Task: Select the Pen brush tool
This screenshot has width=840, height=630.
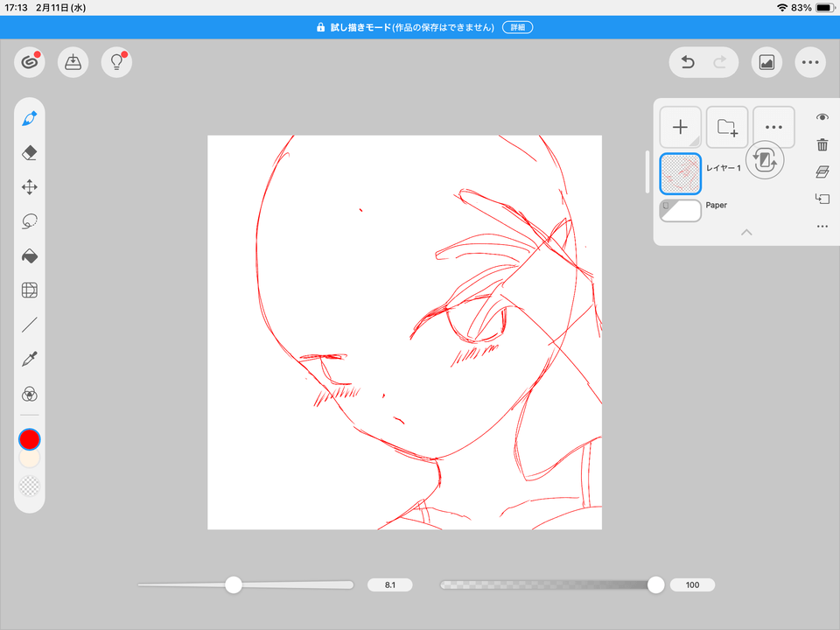Action: [x=30, y=118]
